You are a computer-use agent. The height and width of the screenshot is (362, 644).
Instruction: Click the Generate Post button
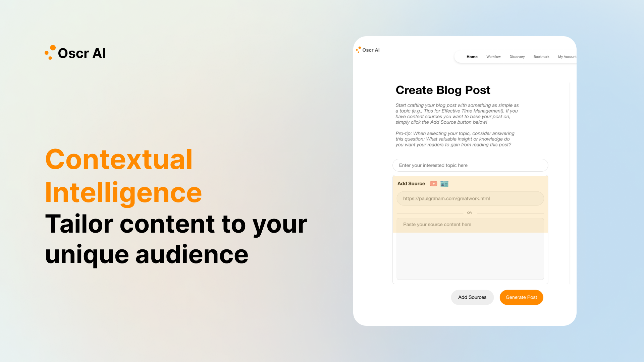click(x=521, y=297)
